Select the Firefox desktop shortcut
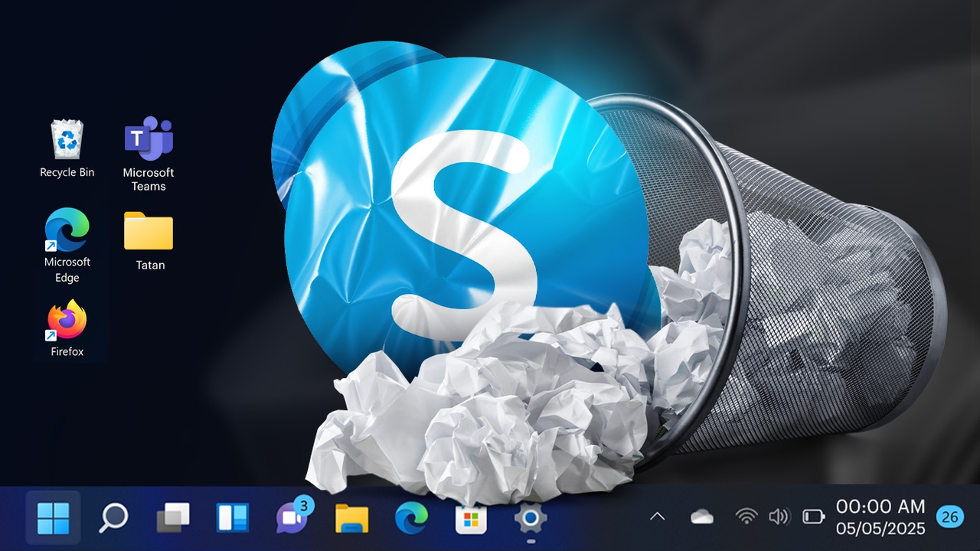 67,329
